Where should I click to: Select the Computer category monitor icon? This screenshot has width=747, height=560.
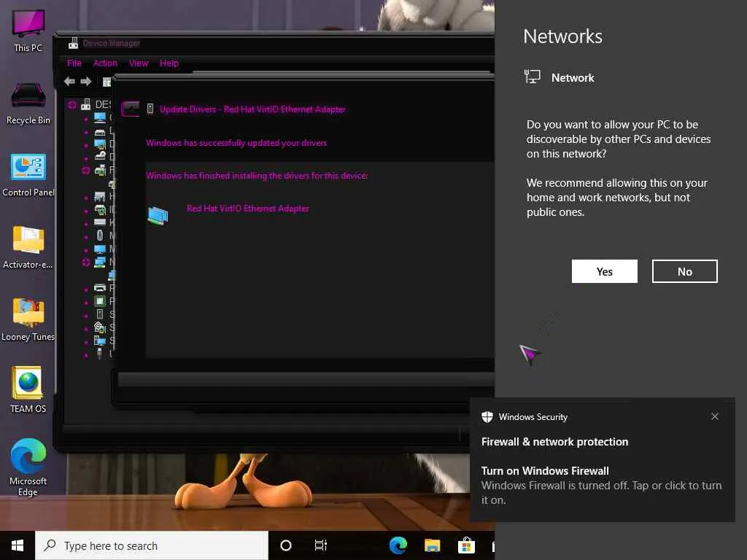point(99,117)
